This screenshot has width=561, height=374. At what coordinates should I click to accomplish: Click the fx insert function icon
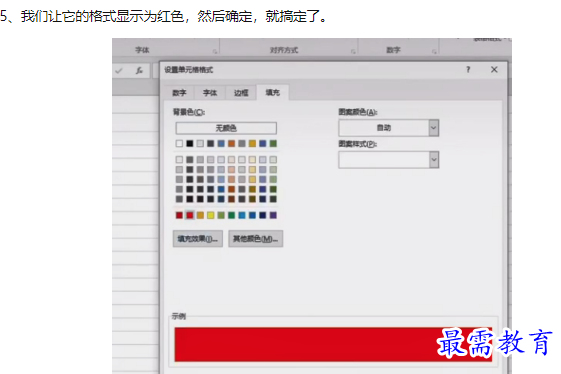click(x=139, y=71)
